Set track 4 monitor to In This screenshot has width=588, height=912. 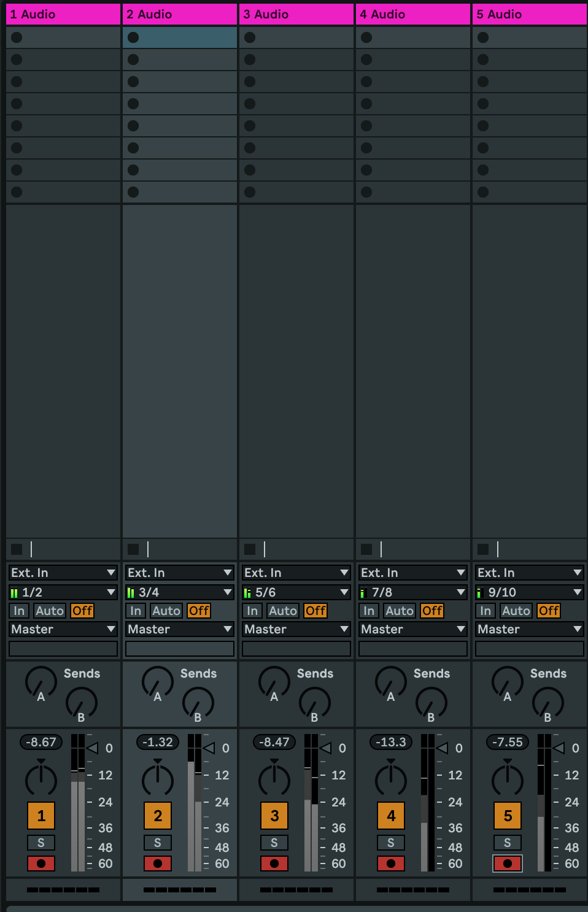(x=369, y=611)
